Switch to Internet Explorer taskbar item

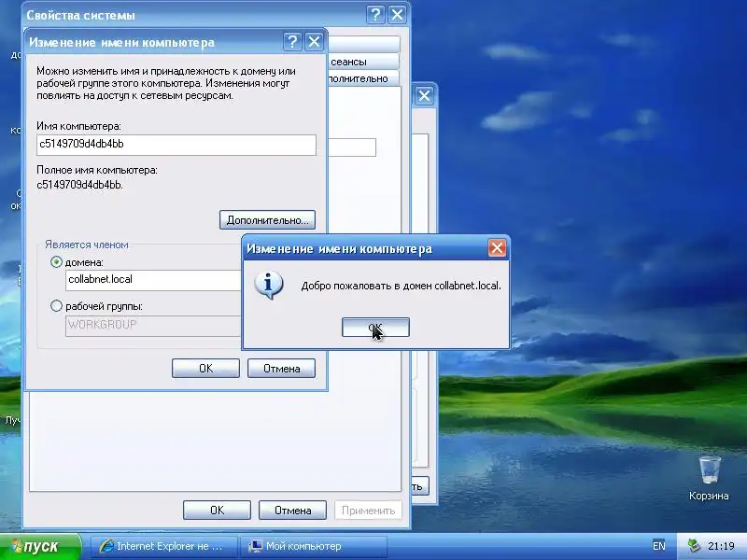click(163, 546)
